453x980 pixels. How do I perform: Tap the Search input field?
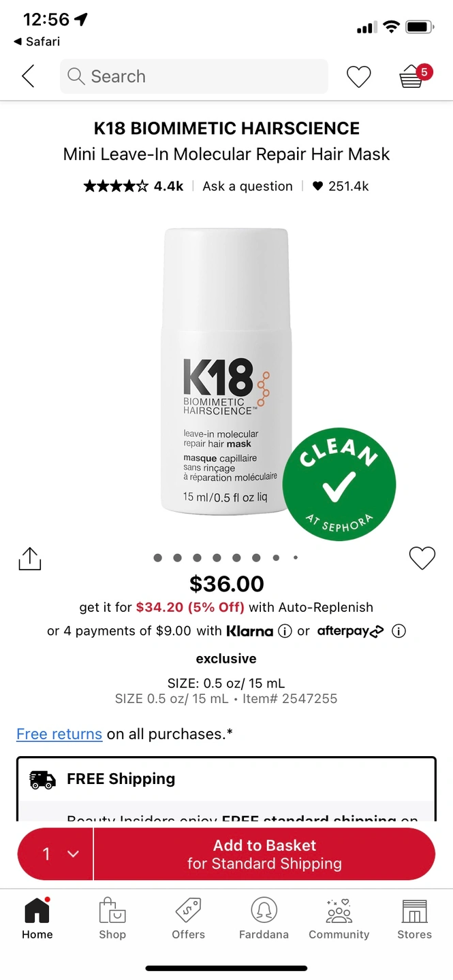pyautogui.click(x=194, y=76)
